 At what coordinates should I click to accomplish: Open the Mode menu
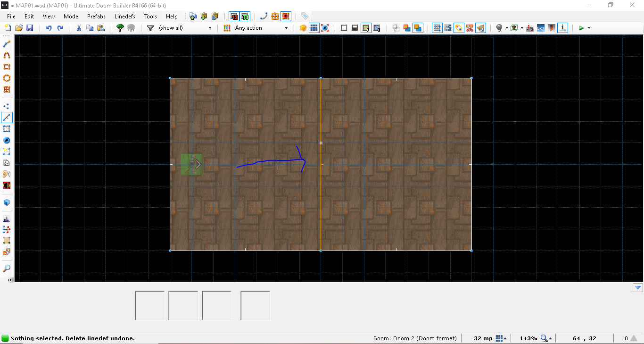point(71,16)
